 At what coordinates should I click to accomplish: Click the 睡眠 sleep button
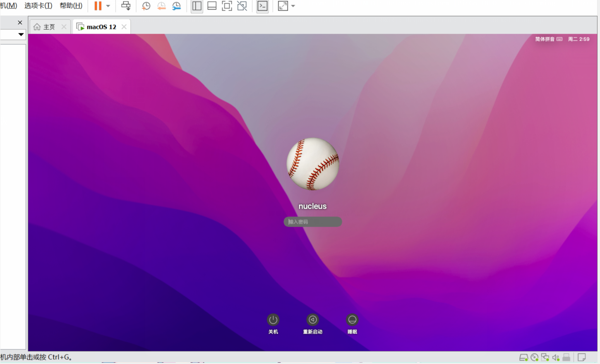point(352,320)
